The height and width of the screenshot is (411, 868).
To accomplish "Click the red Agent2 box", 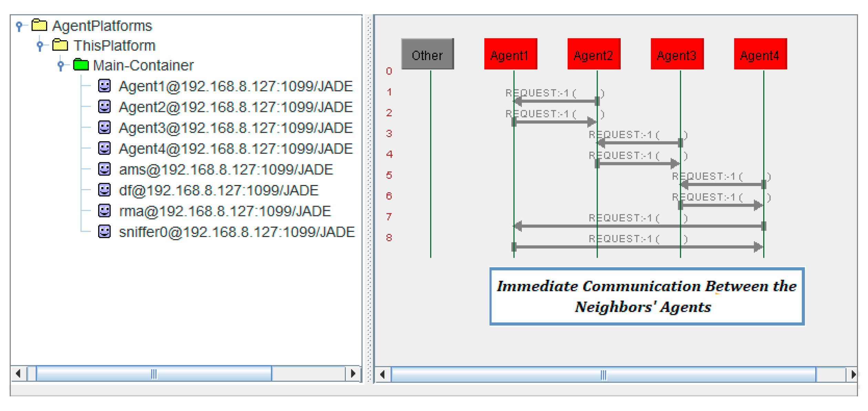I will 594,54.
